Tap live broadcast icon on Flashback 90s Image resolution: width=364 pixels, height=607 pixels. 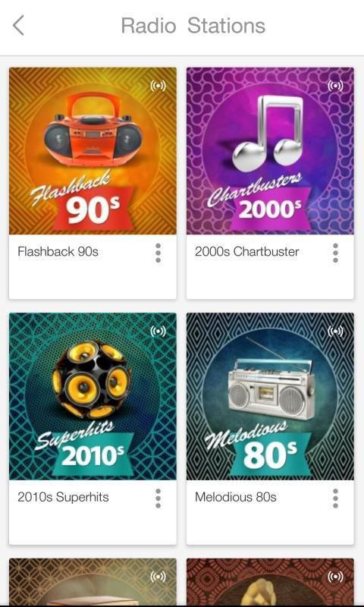(x=158, y=86)
